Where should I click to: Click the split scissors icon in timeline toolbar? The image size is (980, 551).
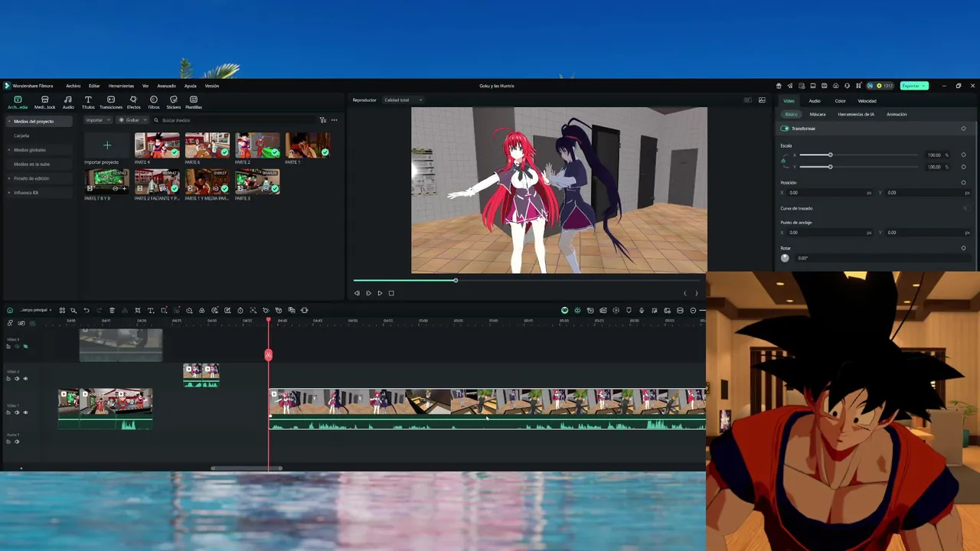(125, 310)
